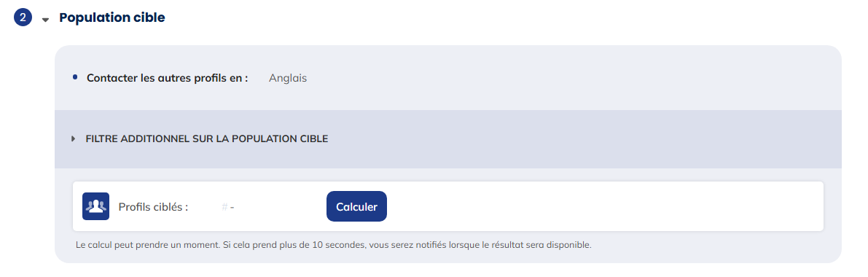Select the Profils ciblés label

pyautogui.click(x=153, y=207)
